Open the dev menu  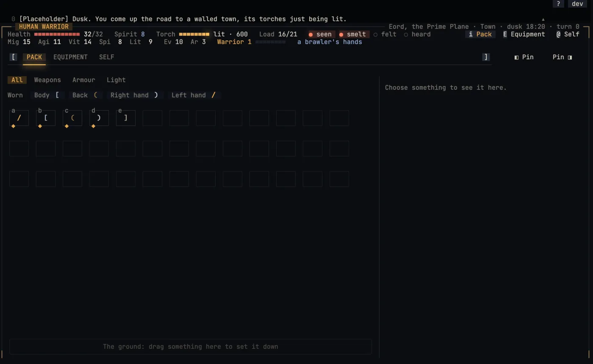577,4
